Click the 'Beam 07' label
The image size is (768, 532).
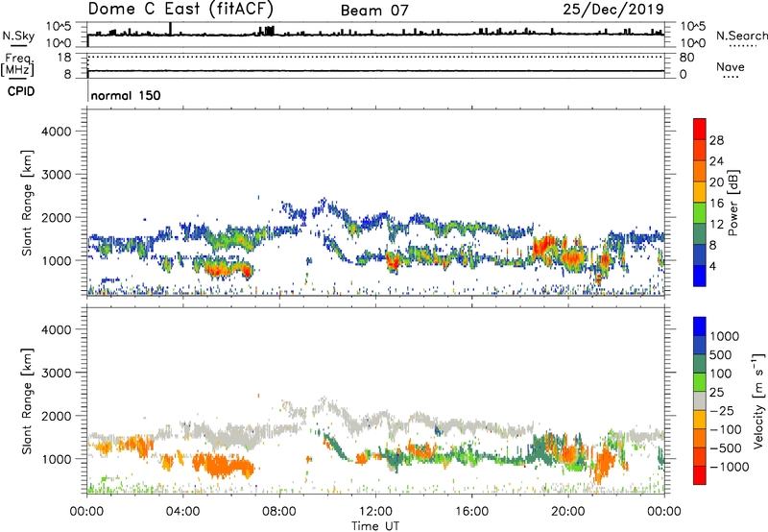tap(374, 11)
